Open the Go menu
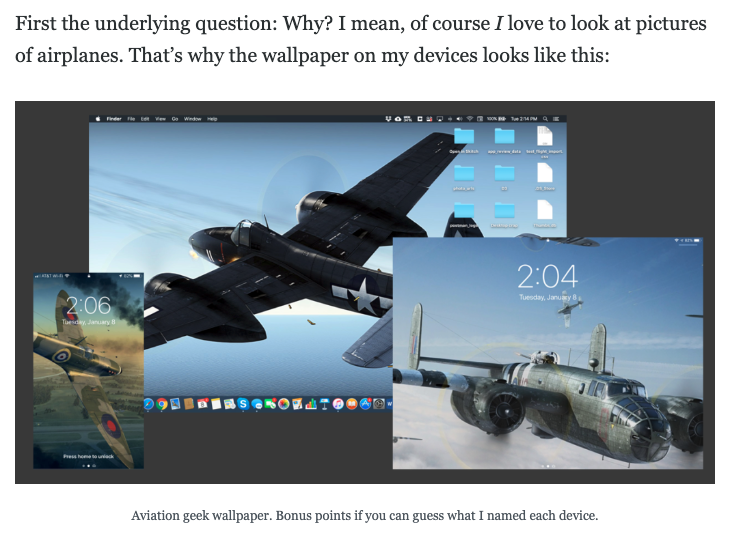 [x=175, y=119]
